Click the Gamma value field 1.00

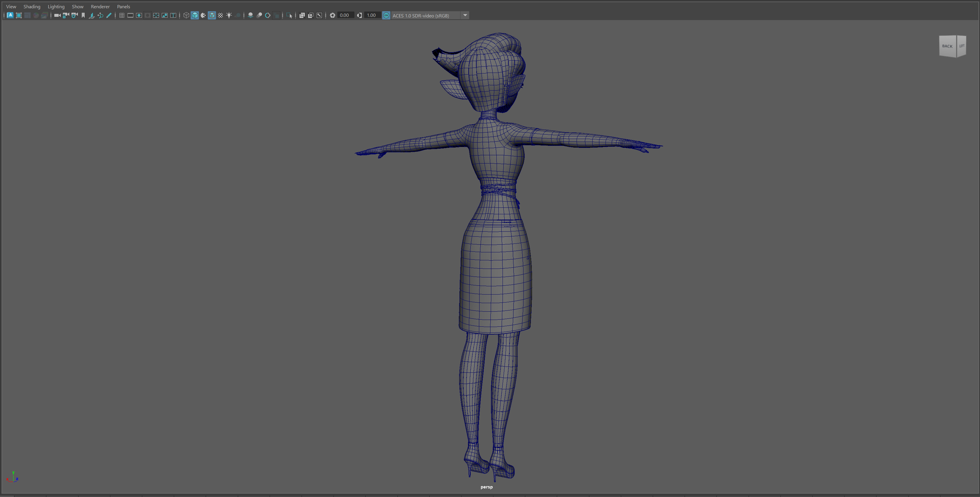pos(372,15)
